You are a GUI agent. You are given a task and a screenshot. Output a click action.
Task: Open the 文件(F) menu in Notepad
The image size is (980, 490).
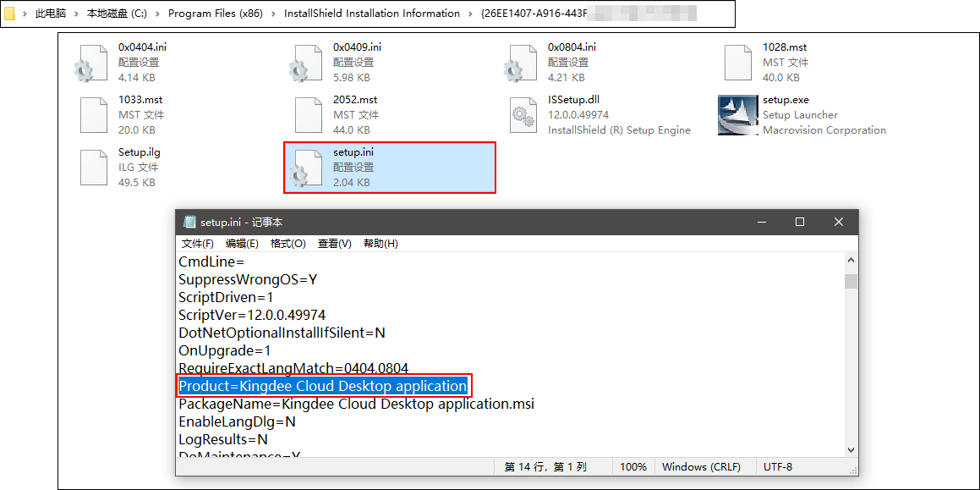tap(198, 244)
